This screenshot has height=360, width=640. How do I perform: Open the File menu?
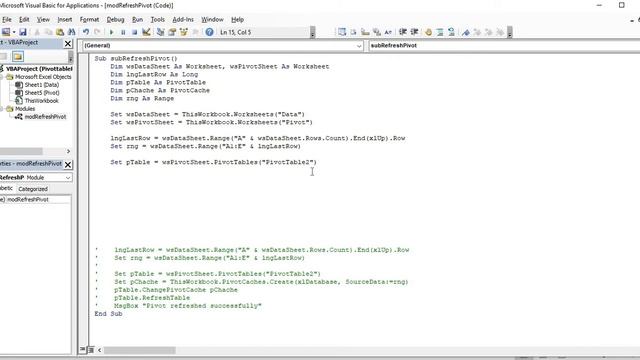pyautogui.click(x=7, y=20)
